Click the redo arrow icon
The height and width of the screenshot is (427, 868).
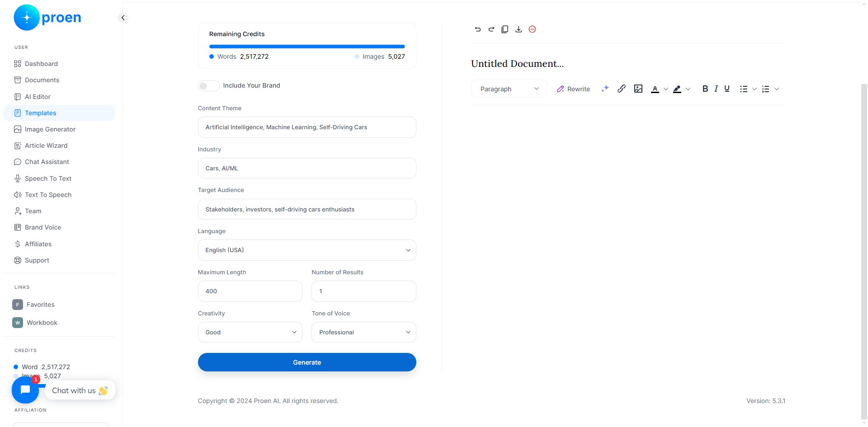(491, 29)
